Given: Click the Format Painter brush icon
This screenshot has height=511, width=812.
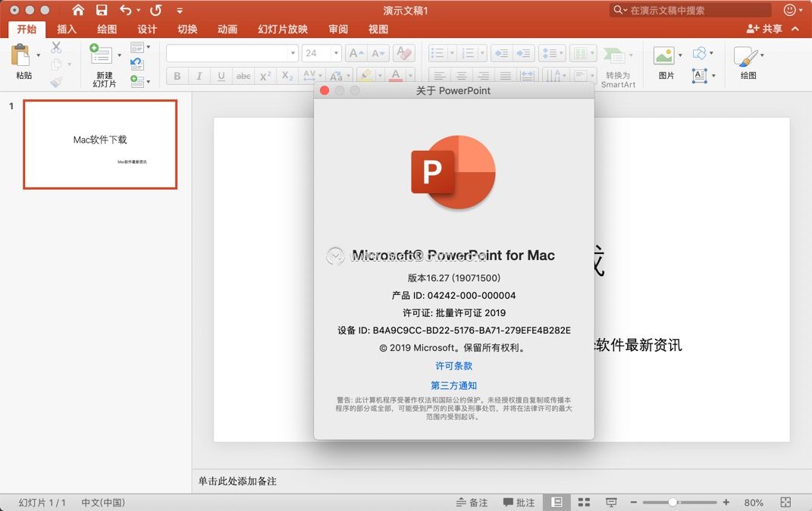Looking at the screenshot, I should (x=56, y=82).
